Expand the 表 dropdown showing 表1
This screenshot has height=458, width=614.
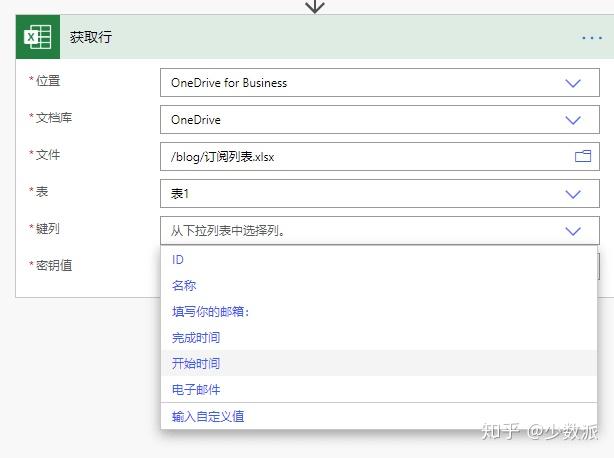[573, 194]
